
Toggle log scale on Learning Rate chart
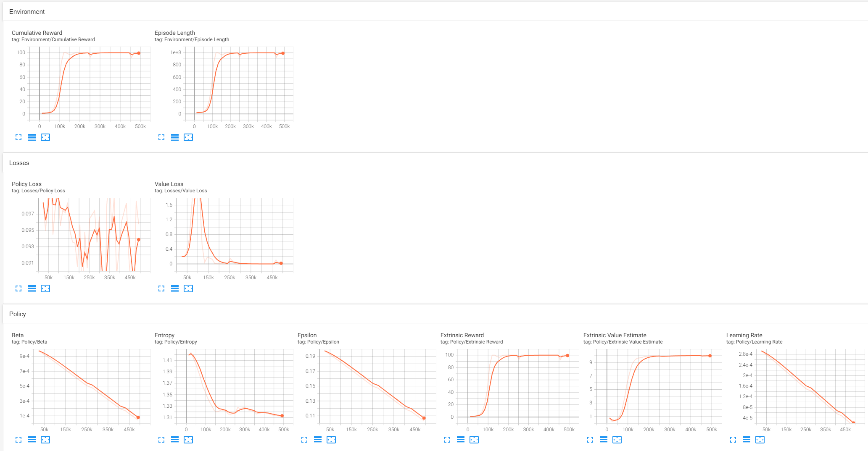(x=747, y=440)
